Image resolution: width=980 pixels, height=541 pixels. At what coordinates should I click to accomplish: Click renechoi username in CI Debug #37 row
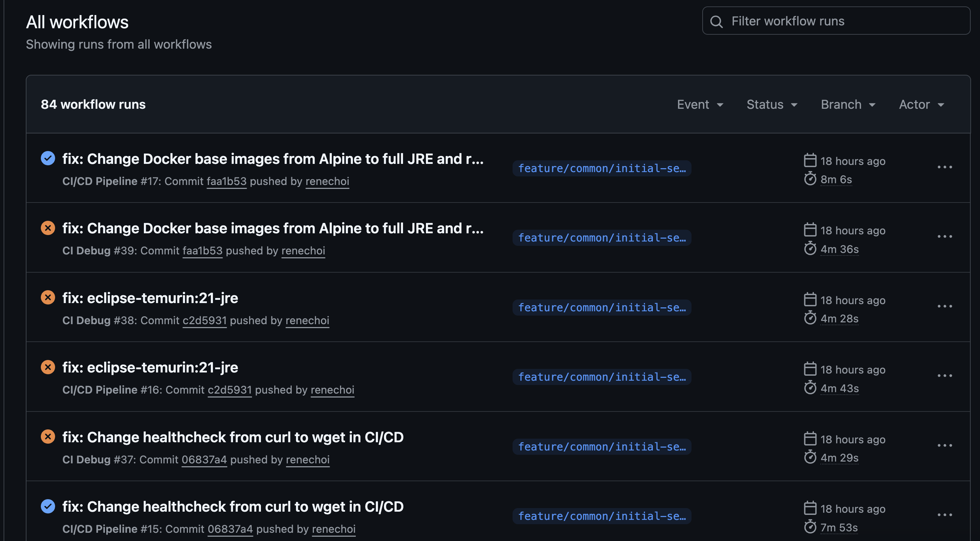(x=307, y=460)
